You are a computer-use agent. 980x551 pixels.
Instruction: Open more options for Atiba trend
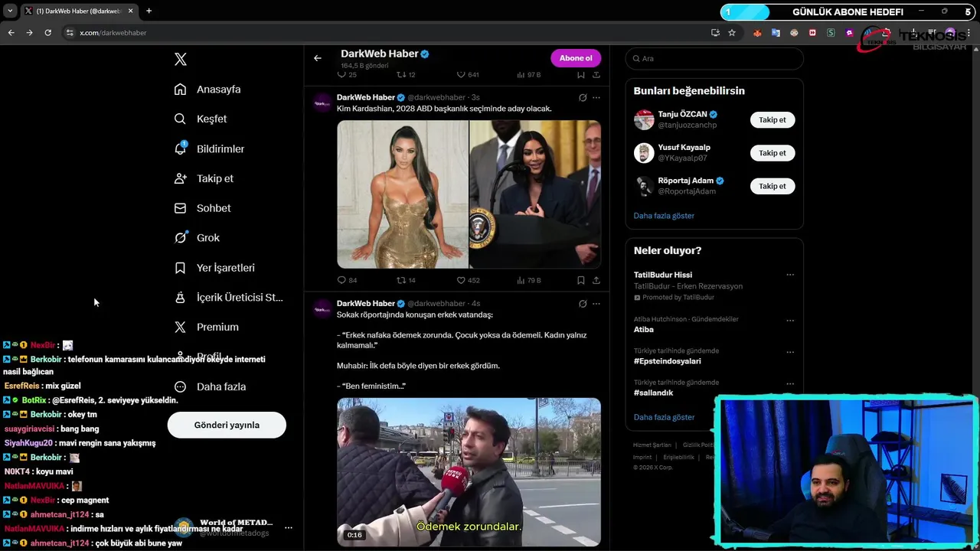point(790,320)
